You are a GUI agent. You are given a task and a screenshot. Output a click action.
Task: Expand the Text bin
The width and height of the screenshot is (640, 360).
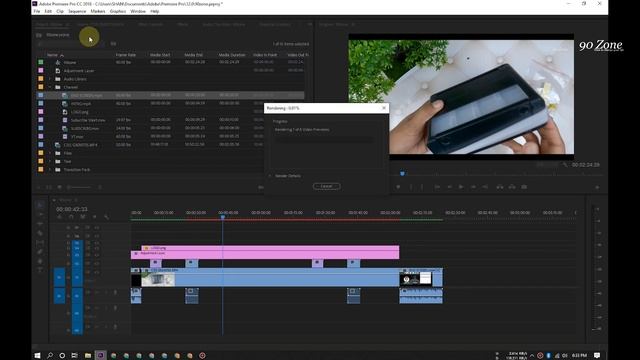(51, 161)
